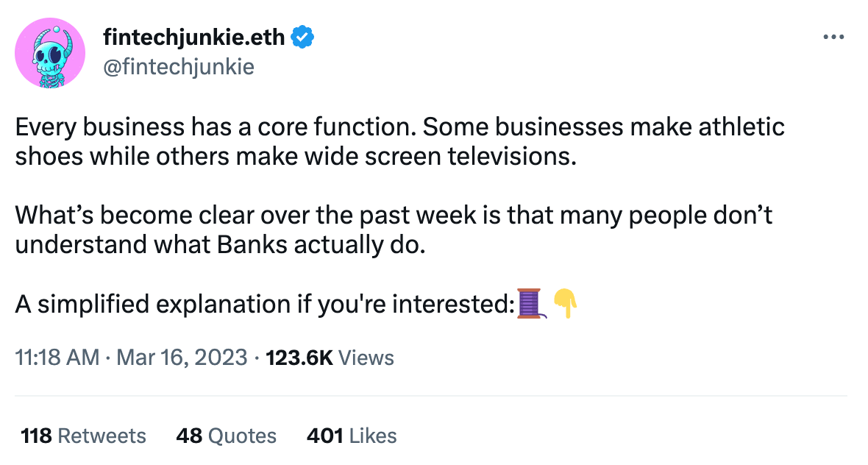Click the word 'Views' label
This screenshot has height=465, width=868.
point(366,358)
